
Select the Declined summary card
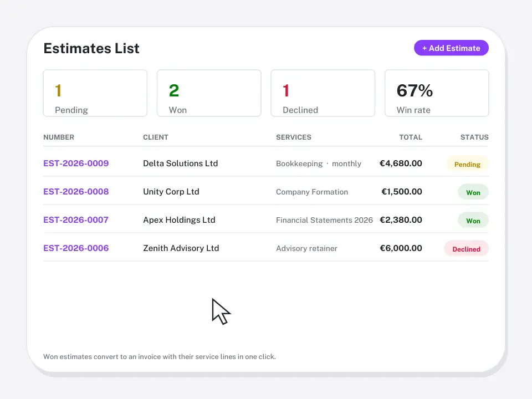[323, 93]
